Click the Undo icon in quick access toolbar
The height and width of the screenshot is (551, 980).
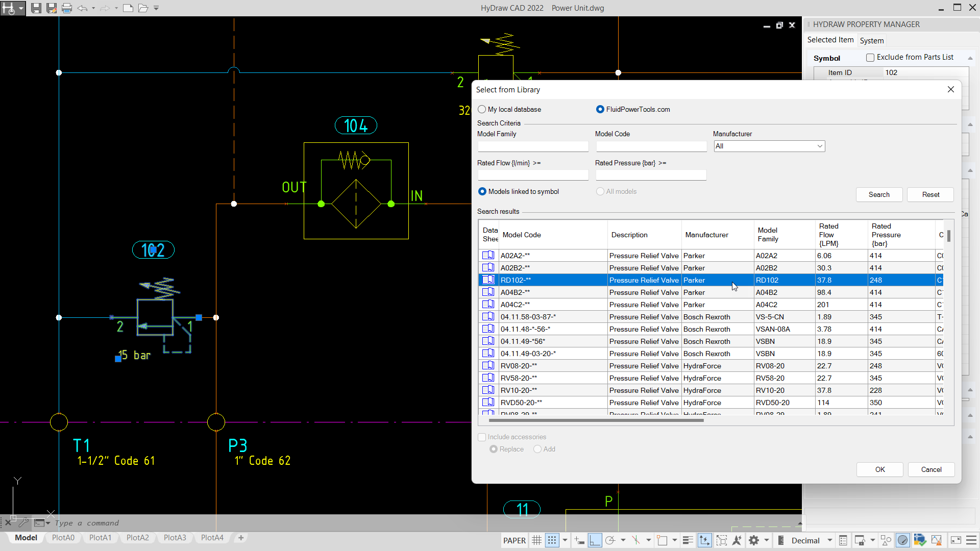tap(83, 8)
